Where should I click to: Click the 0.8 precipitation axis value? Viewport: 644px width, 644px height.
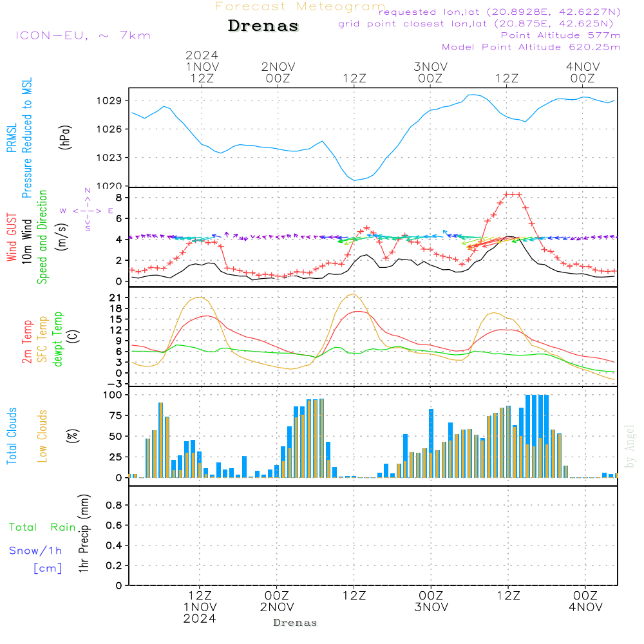tap(114, 505)
